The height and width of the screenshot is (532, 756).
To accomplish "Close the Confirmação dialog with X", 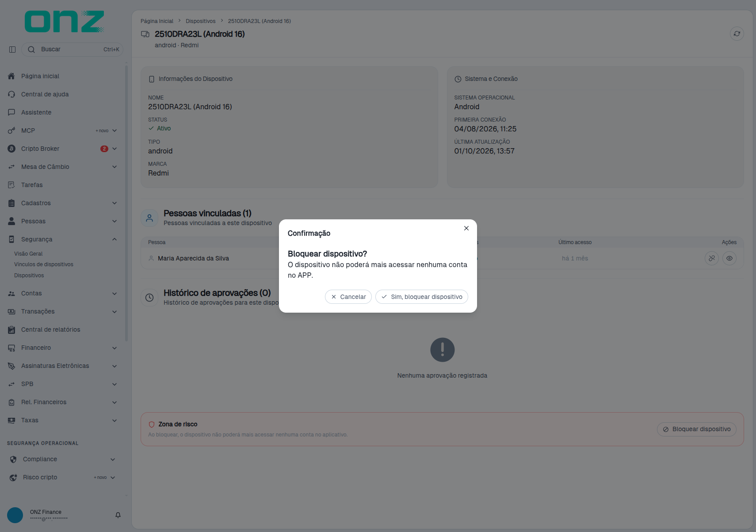I will click(x=466, y=228).
